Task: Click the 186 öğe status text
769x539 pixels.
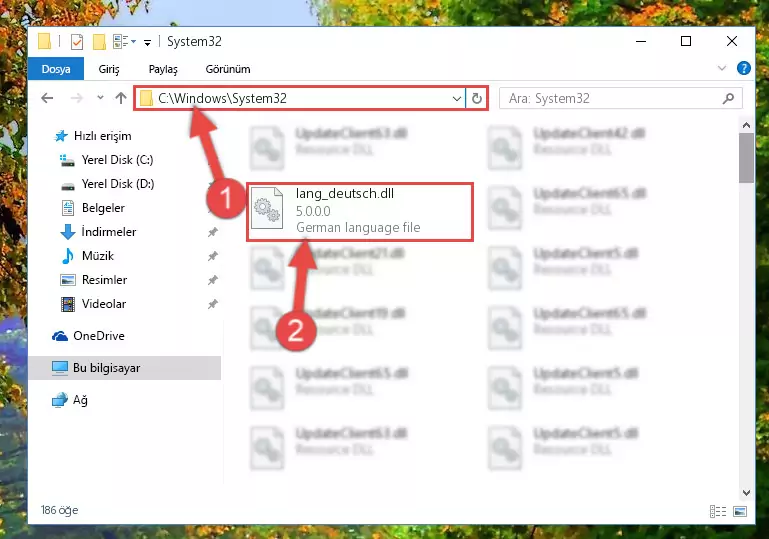Action: (59, 510)
